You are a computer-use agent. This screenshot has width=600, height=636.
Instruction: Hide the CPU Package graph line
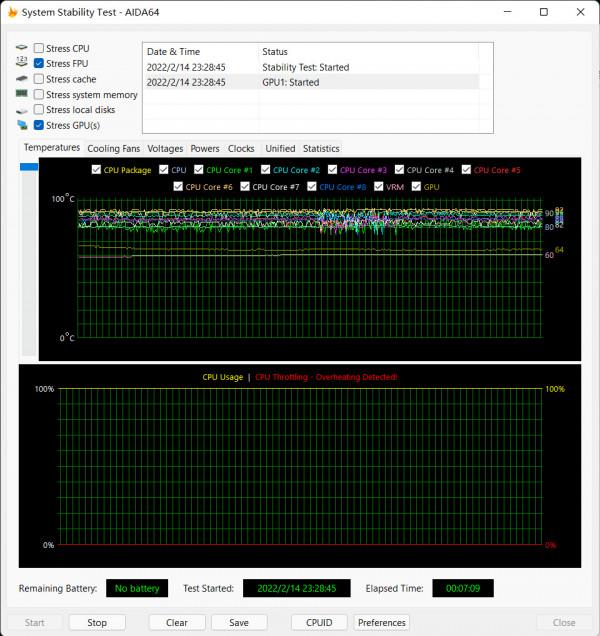coord(96,170)
